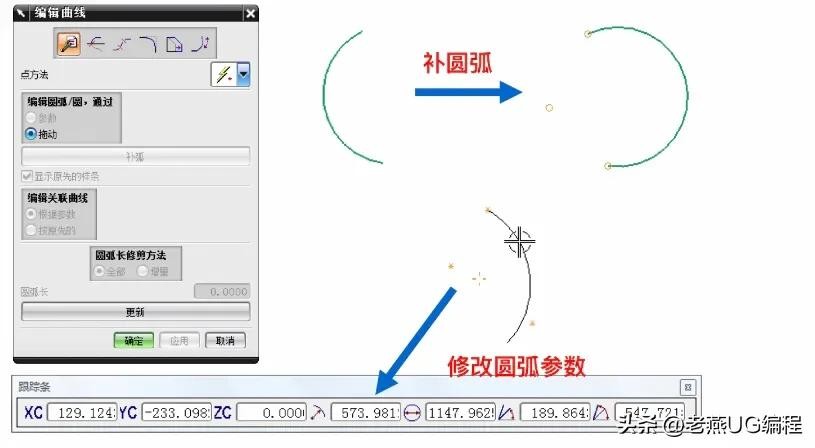Click the 取消 cancel button
Viewport: 815px width, 448px height.
coord(225,341)
